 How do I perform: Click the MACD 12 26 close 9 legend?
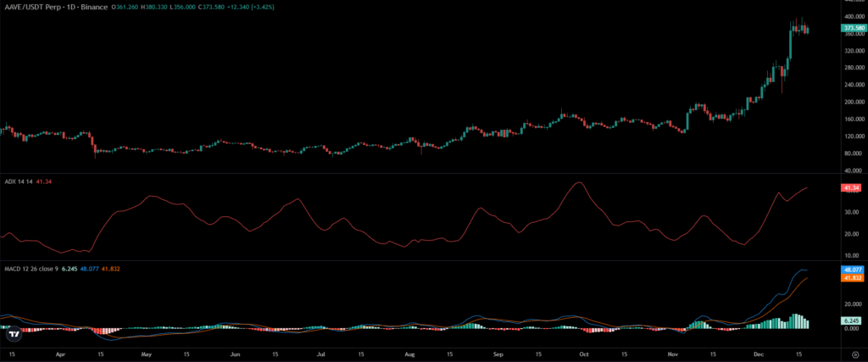(x=31, y=269)
